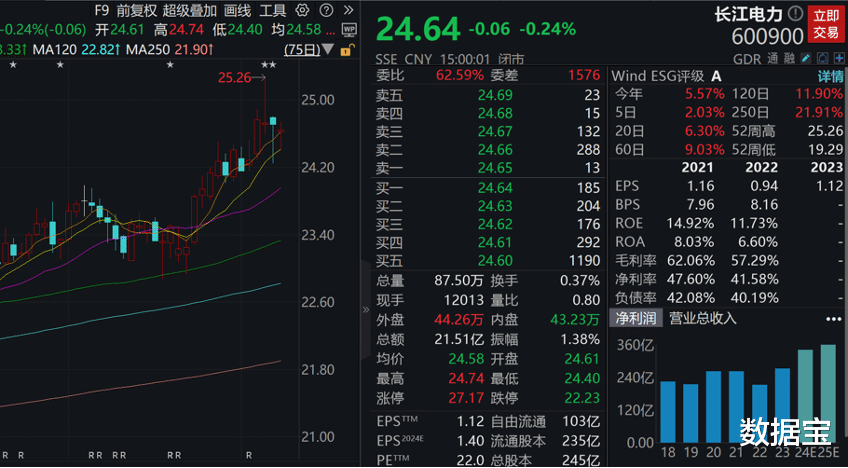
Task: Expand more toolbar options double chevron
Action: point(348,10)
